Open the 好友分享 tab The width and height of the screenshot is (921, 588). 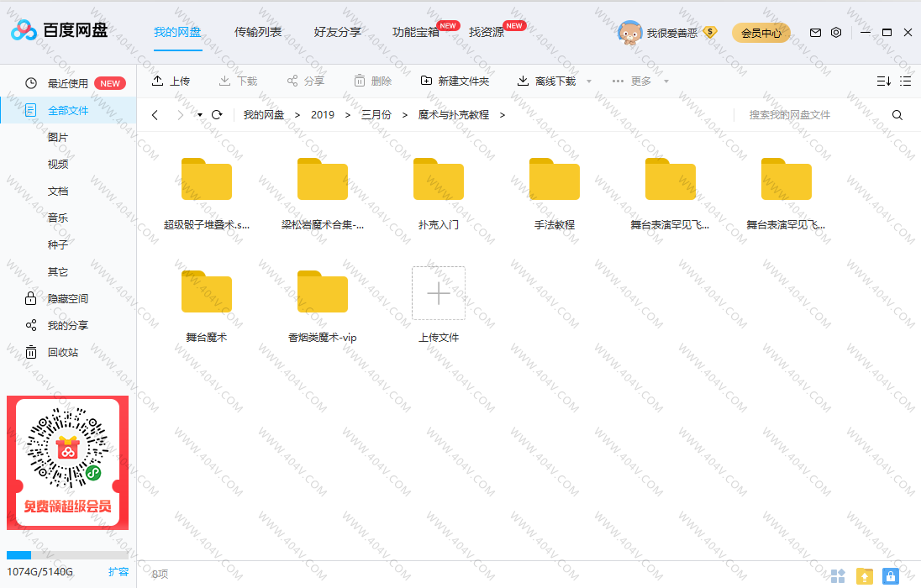337,33
